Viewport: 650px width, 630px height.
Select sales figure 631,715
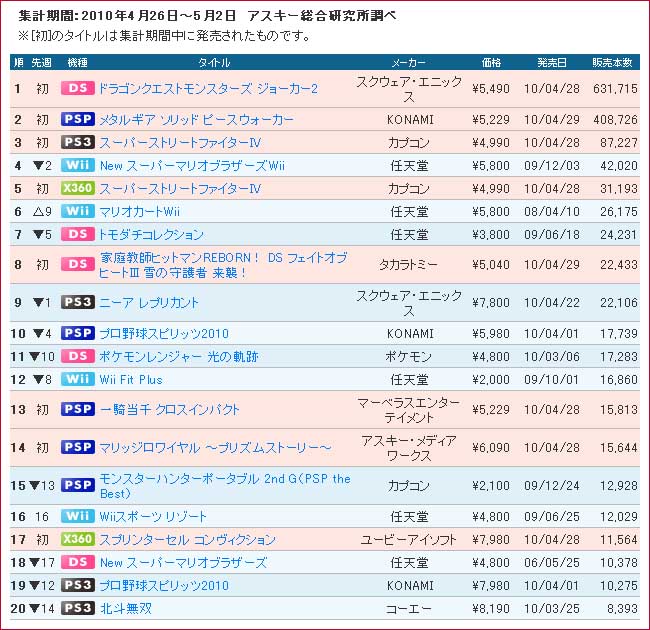pyautogui.click(x=615, y=89)
